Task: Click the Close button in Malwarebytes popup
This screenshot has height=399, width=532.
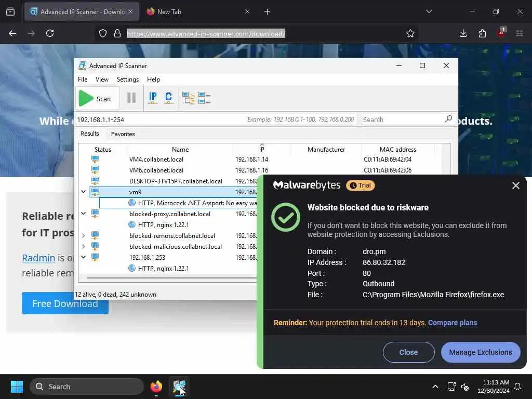Action: click(408, 352)
